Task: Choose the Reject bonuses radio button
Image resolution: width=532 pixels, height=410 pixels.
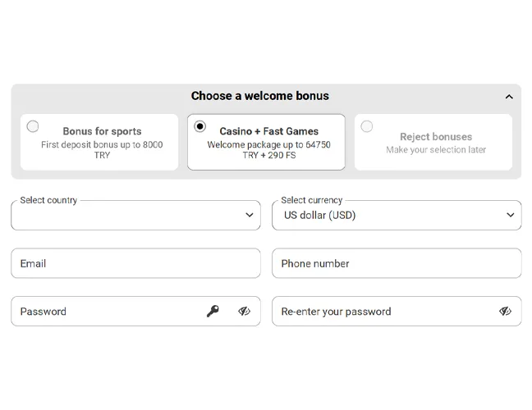Action: (x=367, y=126)
